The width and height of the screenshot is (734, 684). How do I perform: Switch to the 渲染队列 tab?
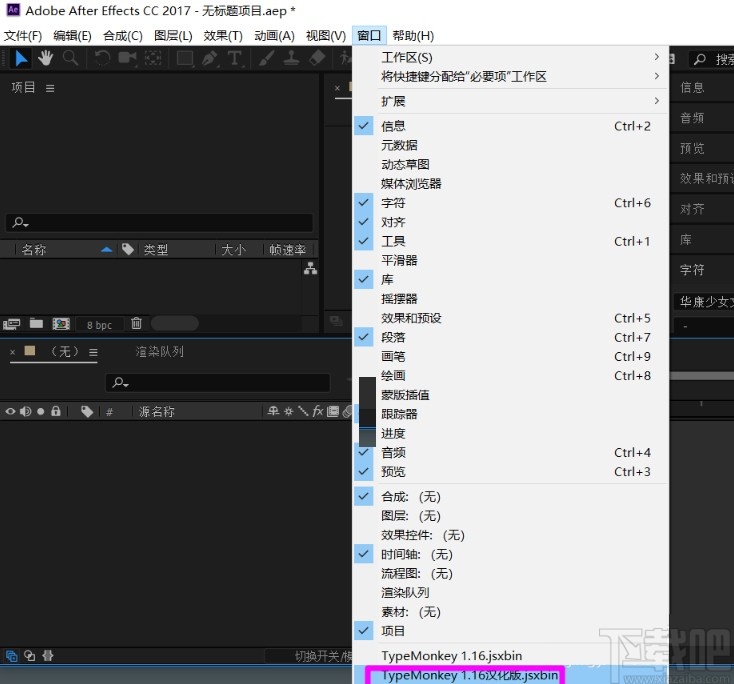[x=160, y=352]
